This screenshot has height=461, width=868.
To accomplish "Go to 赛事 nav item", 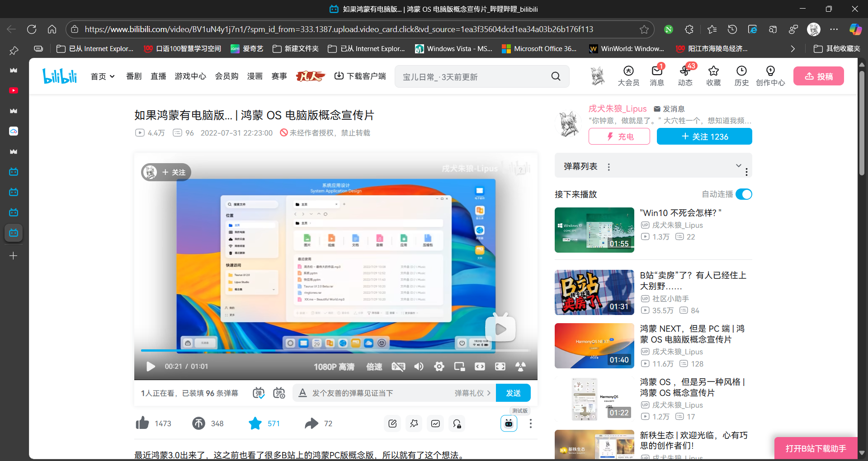I will click(x=279, y=76).
